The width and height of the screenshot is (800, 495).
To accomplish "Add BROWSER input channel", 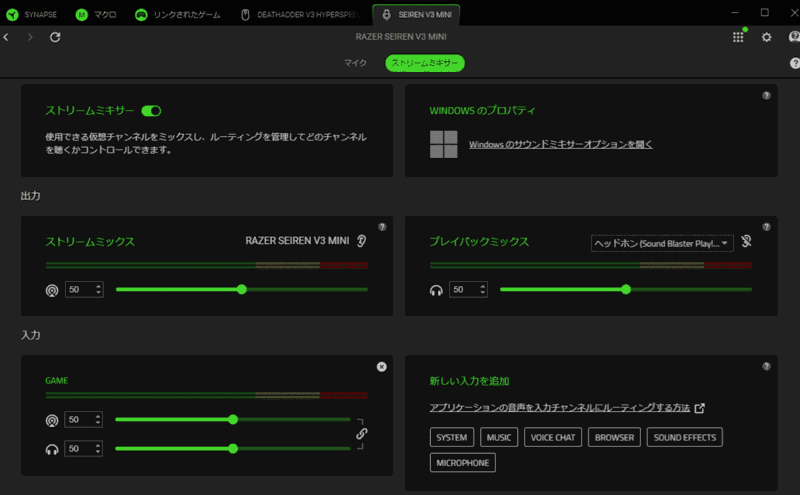I will coord(614,437).
